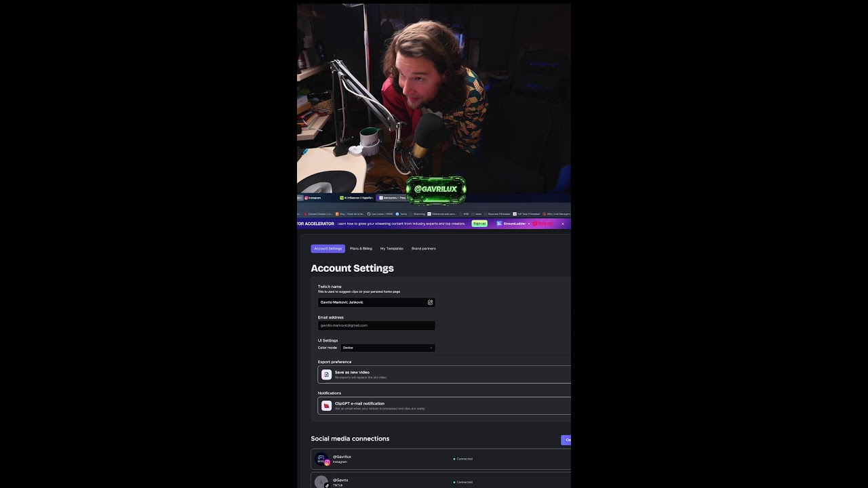Open the My Templates tab

[x=392, y=249]
